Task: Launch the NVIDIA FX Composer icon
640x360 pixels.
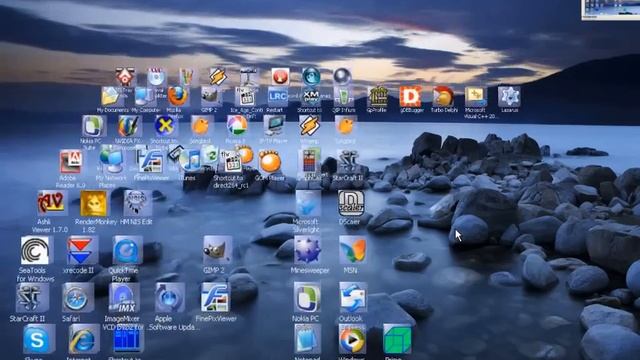Action: click(x=129, y=126)
